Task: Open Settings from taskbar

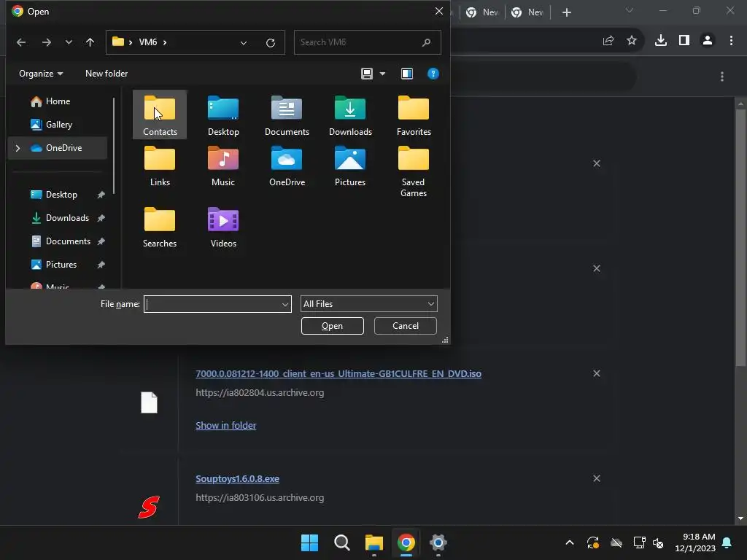Action: pyautogui.click(x=438, y=542)
